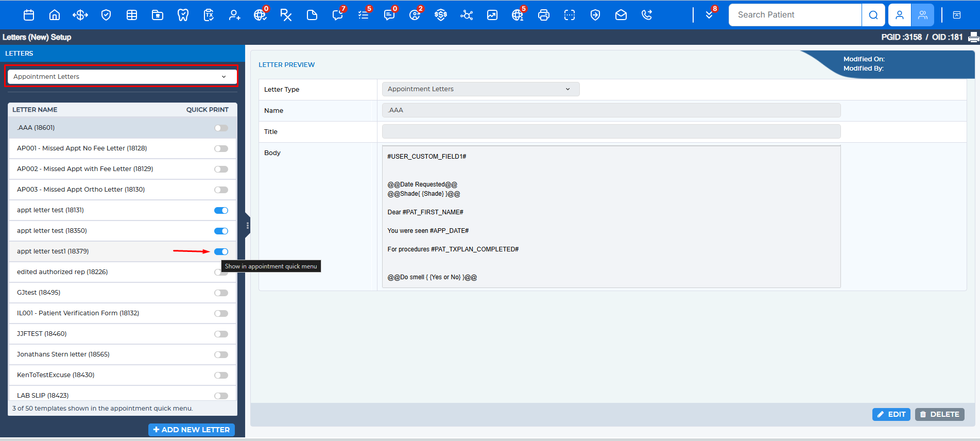Viewport: 980px width, 441px height.
Task: Open the calendar icon in the top toolbar
Action: pyautogui.click(x=29, y=15)
